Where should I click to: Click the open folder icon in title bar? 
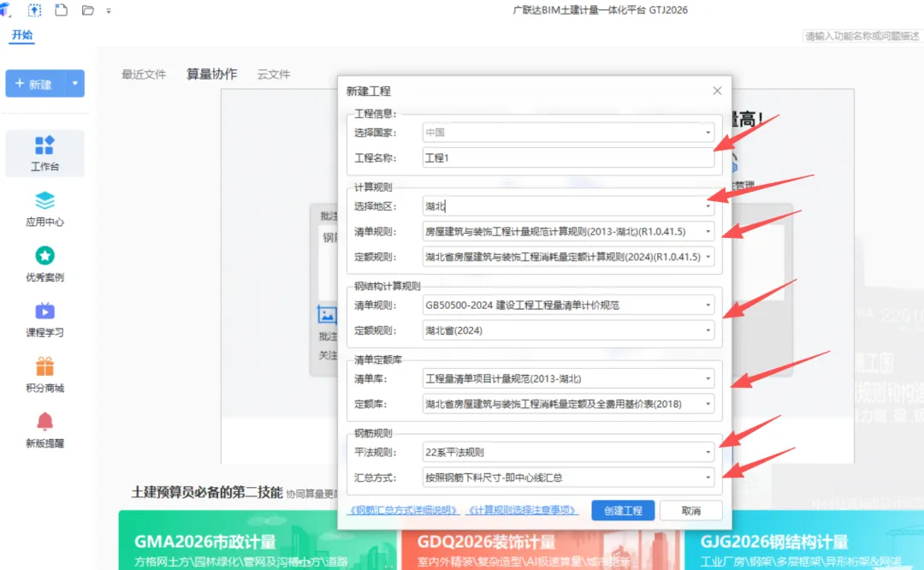88,10
